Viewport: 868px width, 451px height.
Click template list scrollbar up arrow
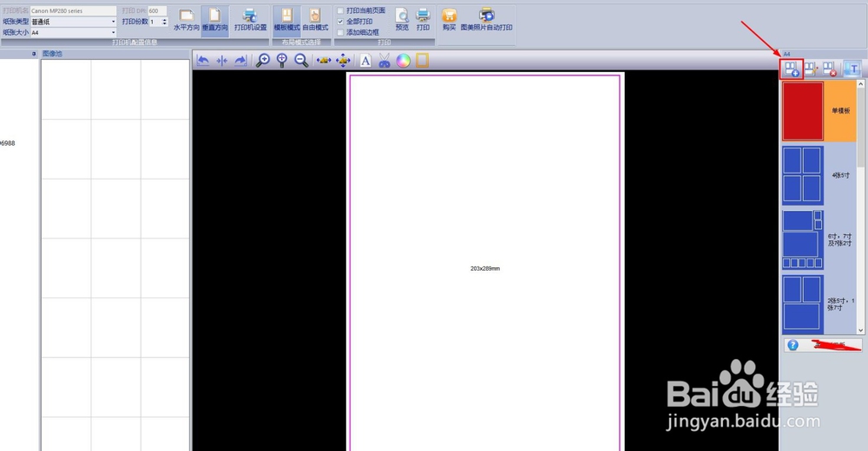860,84
